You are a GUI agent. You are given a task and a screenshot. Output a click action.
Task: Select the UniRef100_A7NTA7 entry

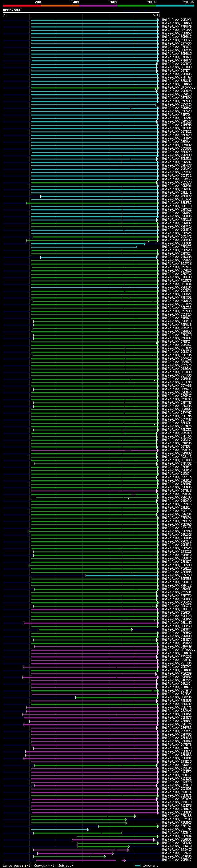pyautogui.click(x=177, y=78)
